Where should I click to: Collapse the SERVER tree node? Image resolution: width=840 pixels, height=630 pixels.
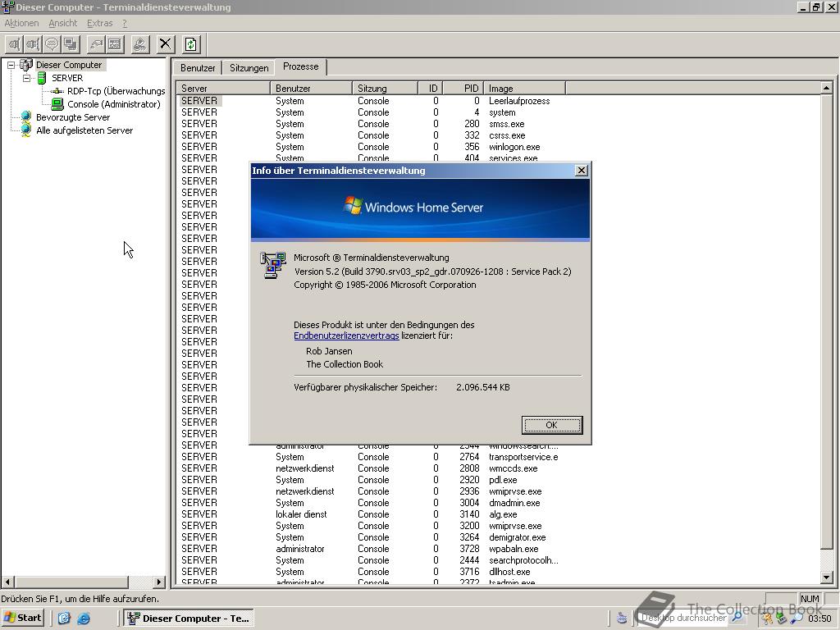pyautogui.click(x=26, y=78)
